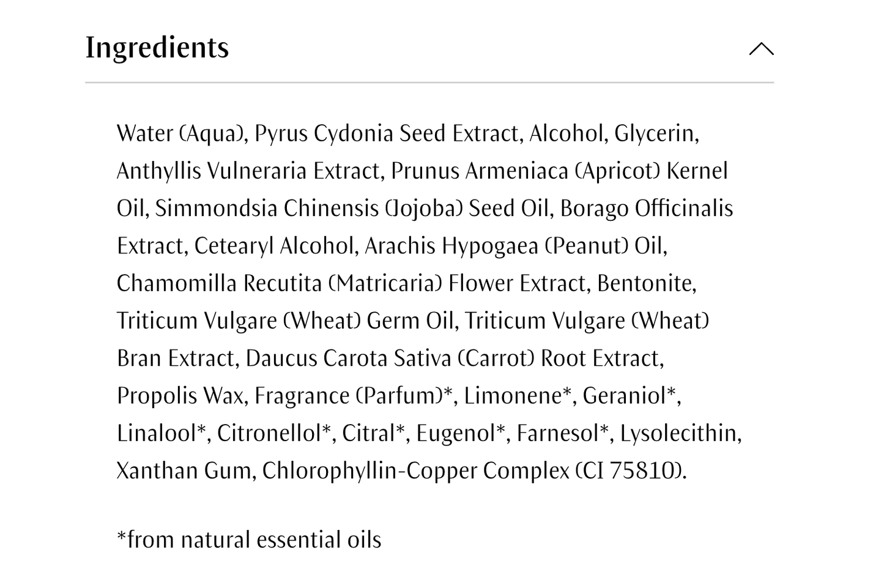884x588 pixels.
Task: Click 'Fragrance (Parfum)*' text
Action: click(355, 396)
